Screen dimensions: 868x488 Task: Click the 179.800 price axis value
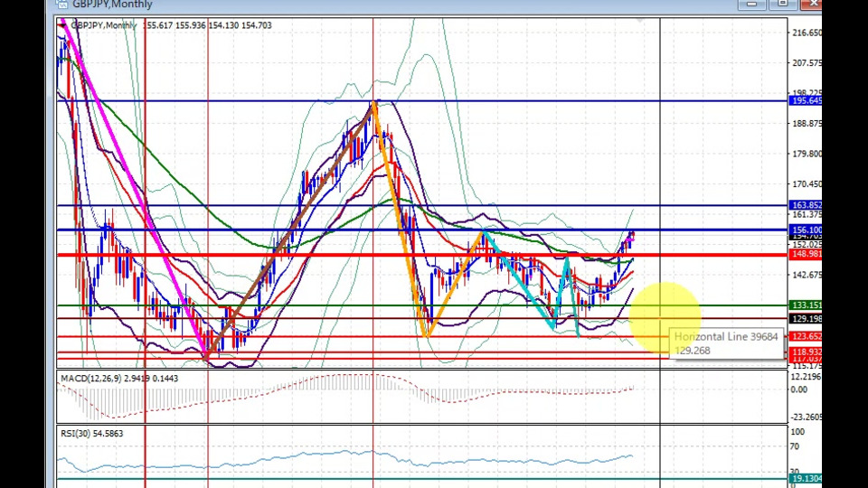(x=807, y=154)
